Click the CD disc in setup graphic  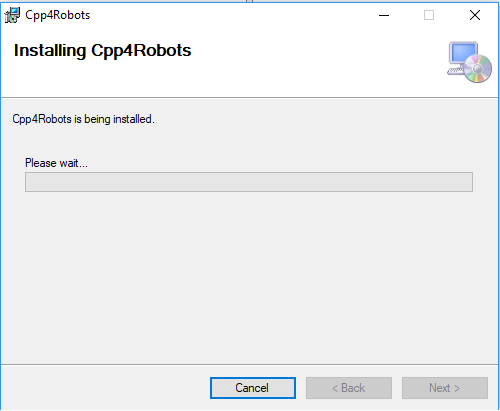pos(478,68)
